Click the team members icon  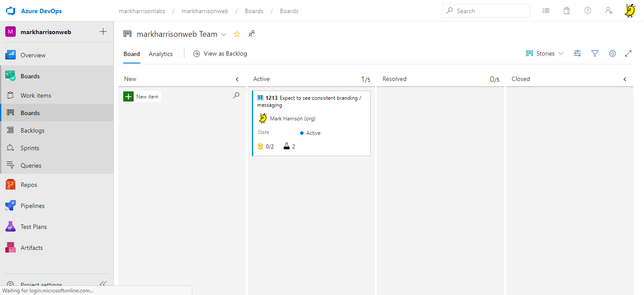251,34
